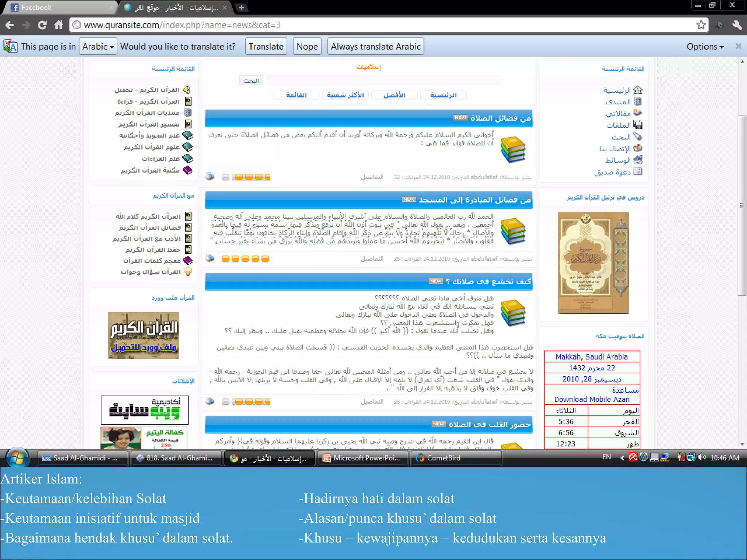
Task: Click print icon under first article
Action: pos(210,177)
